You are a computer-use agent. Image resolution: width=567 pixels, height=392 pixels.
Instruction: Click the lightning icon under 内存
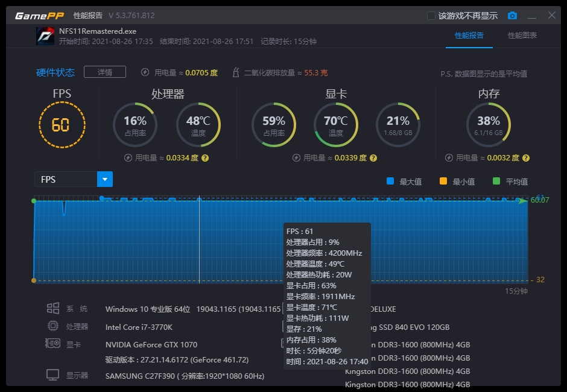click(x=449, y=157)
